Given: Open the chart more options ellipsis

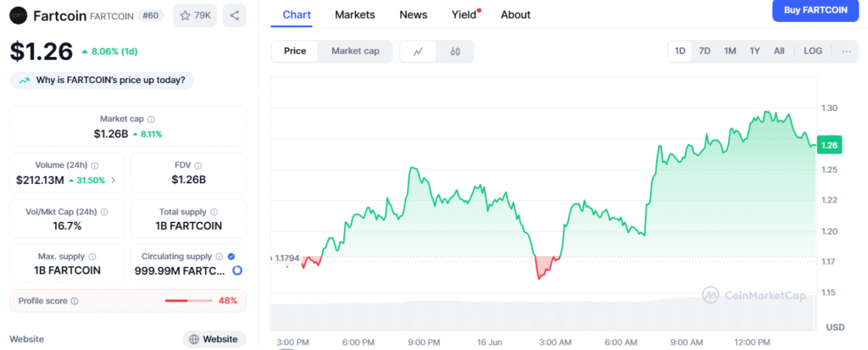Looking at the screenshot, I should pyautogui.click(x=846, y=51).
